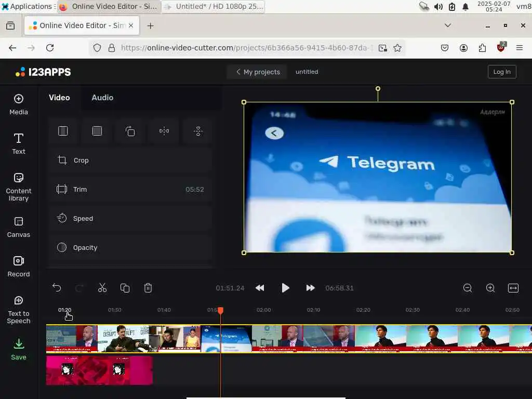Bookmark this page with the star icon
The height and width of the screenshot is (399, 532).
(x=397, y=48)
